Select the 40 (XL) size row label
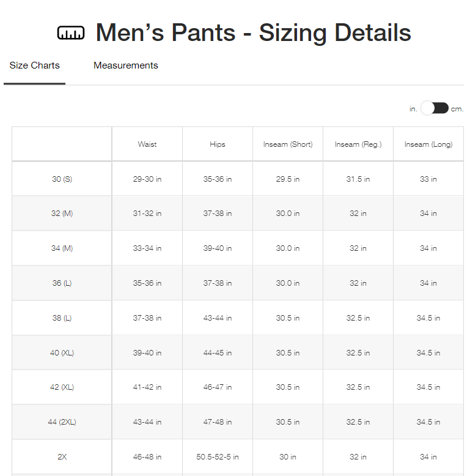470x476 pixels. pyautogui.click(x=62, y=353)
